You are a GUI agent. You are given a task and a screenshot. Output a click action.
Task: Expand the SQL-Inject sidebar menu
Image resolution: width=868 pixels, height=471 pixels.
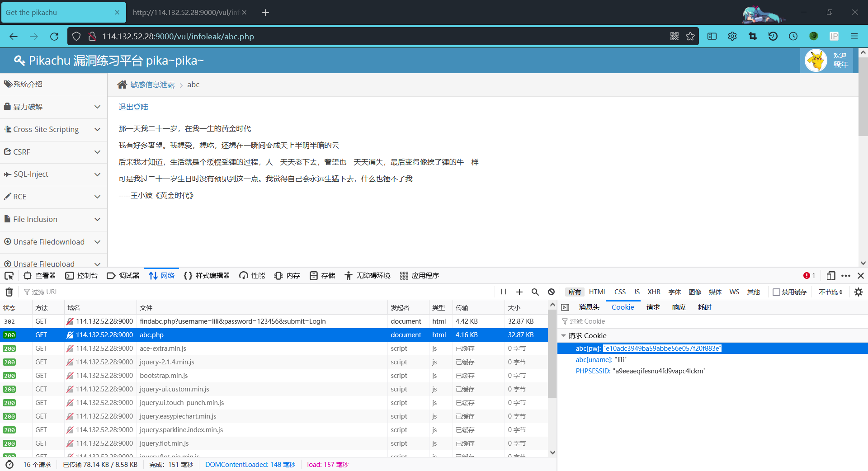[x=53, y=174]
